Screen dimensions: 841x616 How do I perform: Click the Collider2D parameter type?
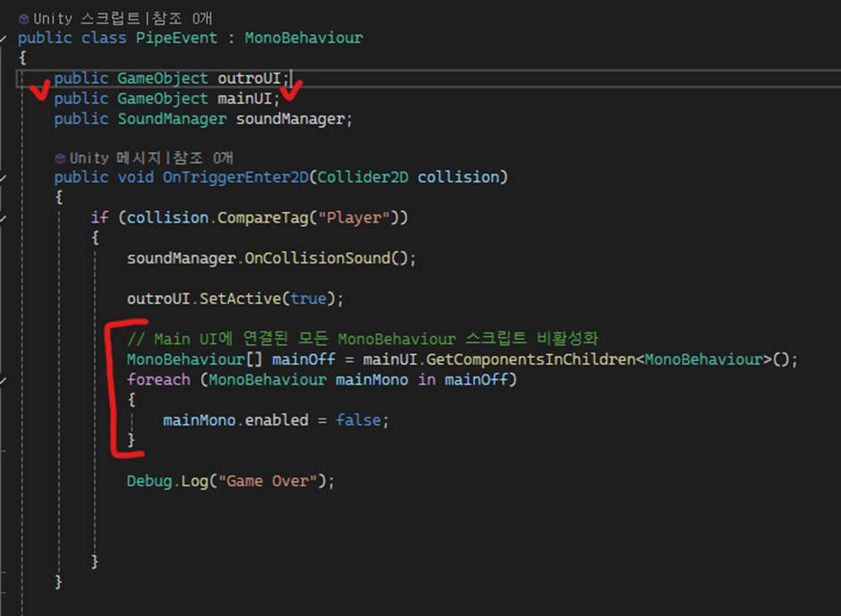pyautogui.click(x=362, y=177)
